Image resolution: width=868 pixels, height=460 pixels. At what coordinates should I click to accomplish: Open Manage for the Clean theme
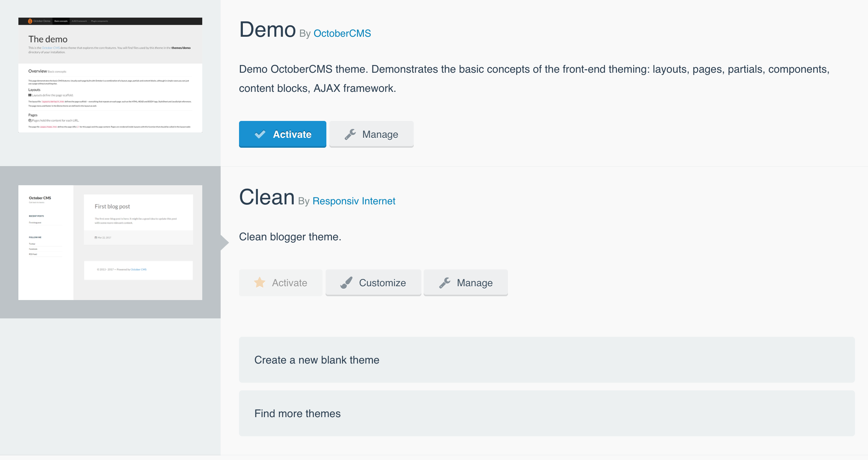click(x=466, y=282)
